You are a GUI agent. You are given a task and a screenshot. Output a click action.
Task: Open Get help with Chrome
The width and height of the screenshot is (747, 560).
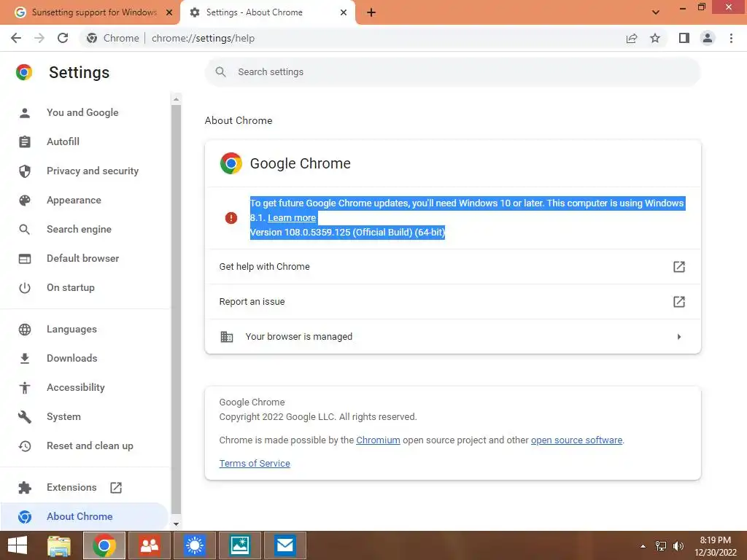(452, 267)
